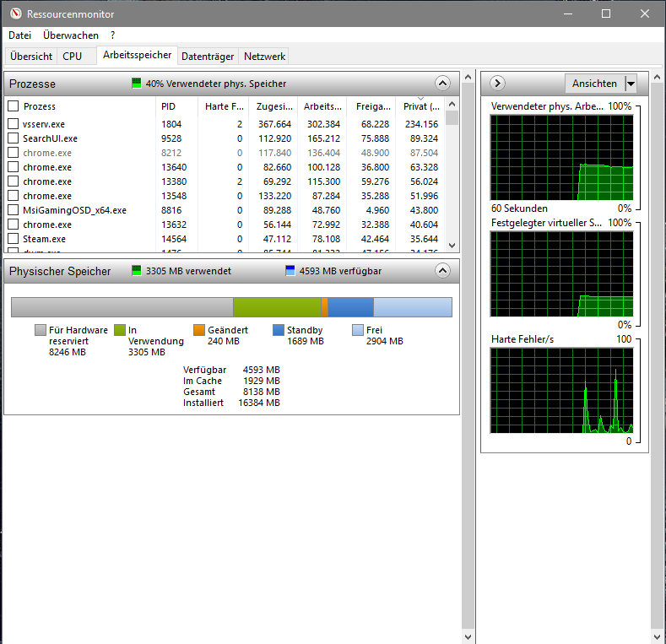Hide the graphs pane using the arrow button
The image size is (666, 644).
pyautogui.click(x=497, y=84)
